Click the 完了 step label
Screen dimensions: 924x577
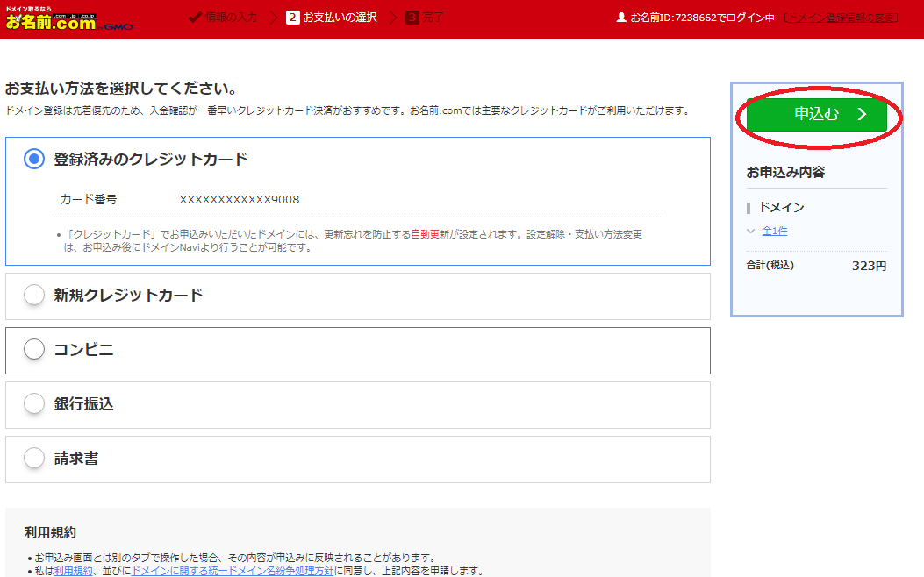point(433,18)
